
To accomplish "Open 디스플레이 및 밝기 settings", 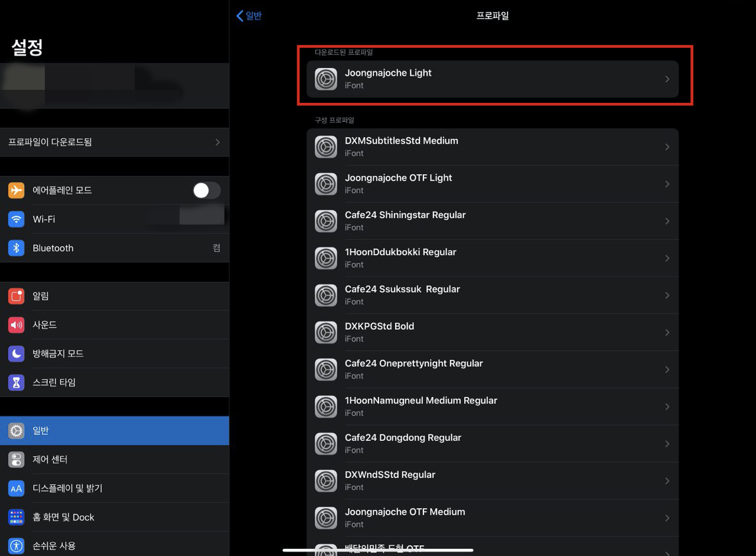I will 115,489.
